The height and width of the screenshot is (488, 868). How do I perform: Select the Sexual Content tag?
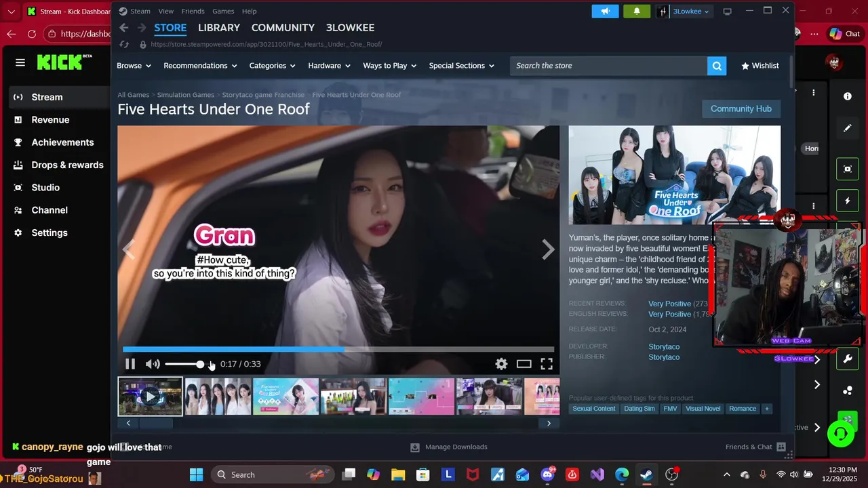(594, 409)
